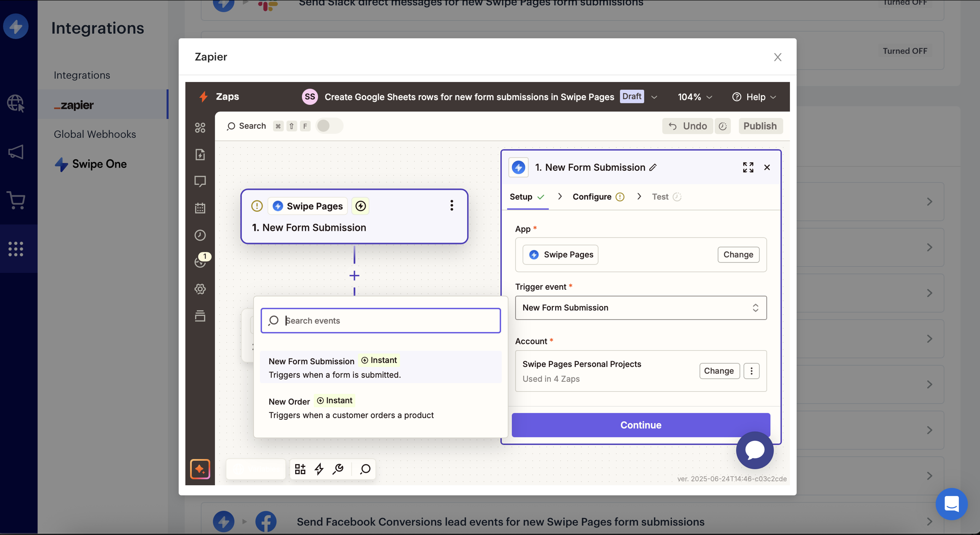Click the comment notes sidebar icon
Screen dimensions: 980x535
pos(200,181)
